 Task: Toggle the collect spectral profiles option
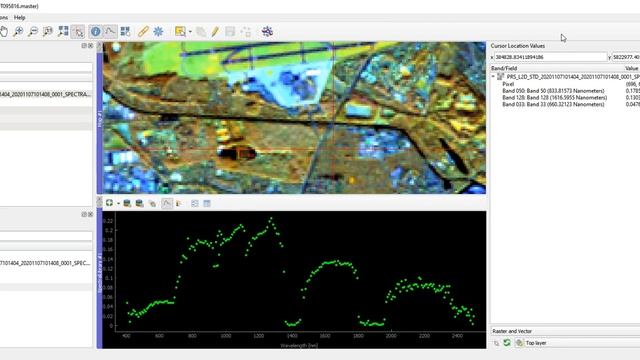click(110, 31)
